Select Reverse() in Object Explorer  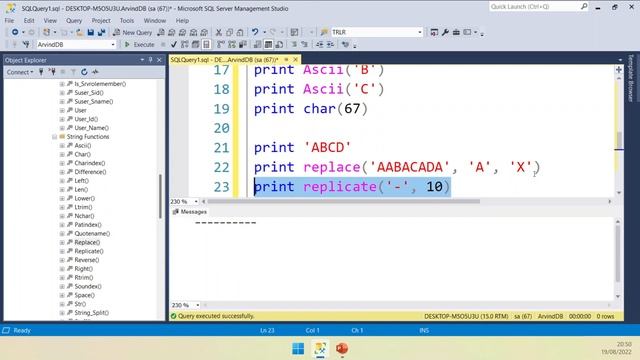coord(87,260)
